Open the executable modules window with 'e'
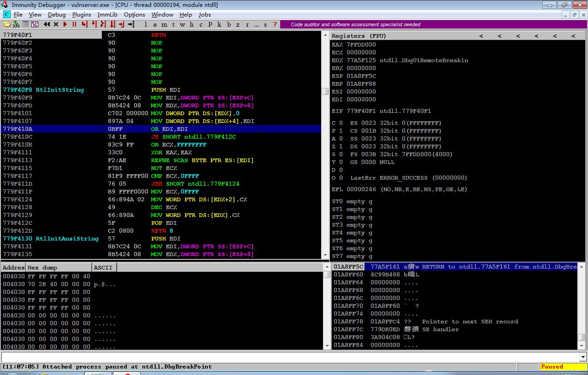Viewport: 588px width, 375px height. pyautogui.click(x=155, y=24)
